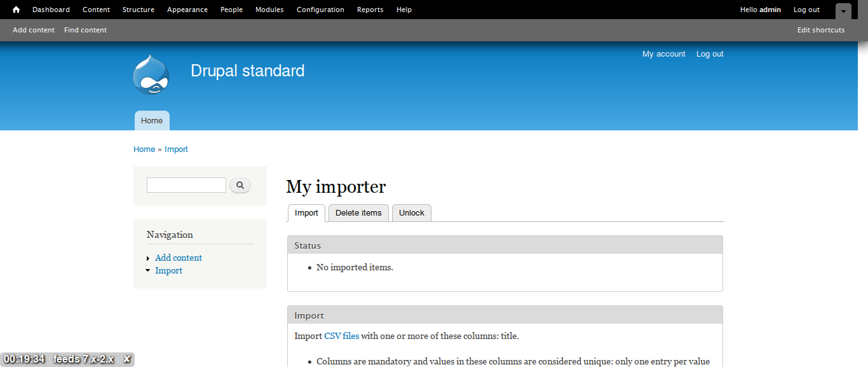Screen dimensions: 868x367
Task: Click into the search text field
Action: (x=186, y=185)
